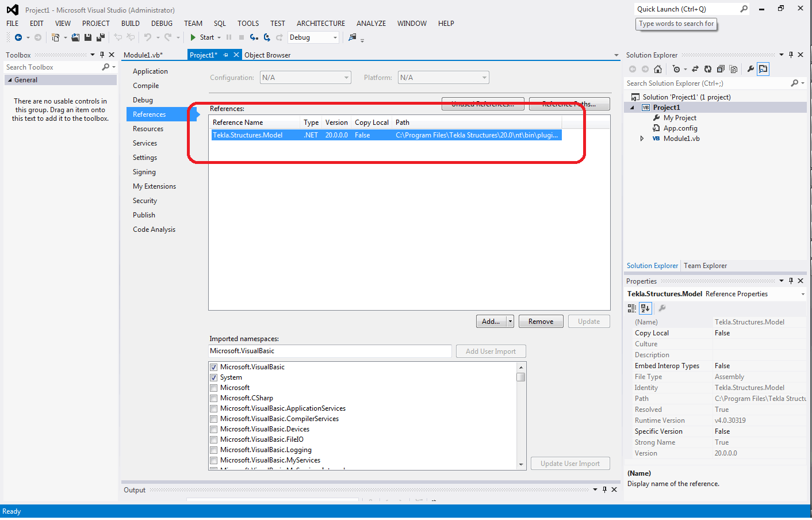
Task: Open the Code Analysis settings page
Action: 154,230
